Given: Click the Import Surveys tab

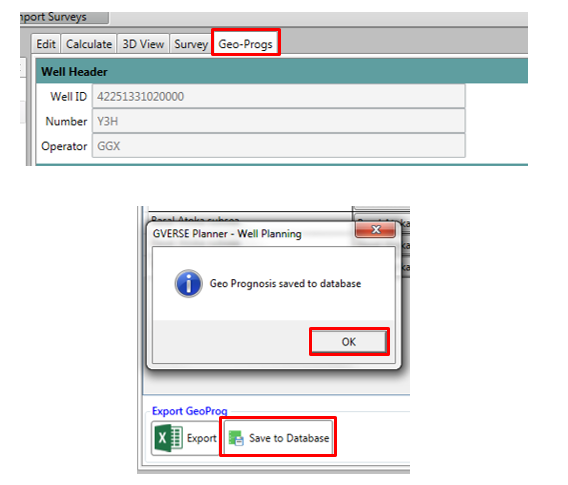Looking at the screenshot, I should tap(64, 17).
